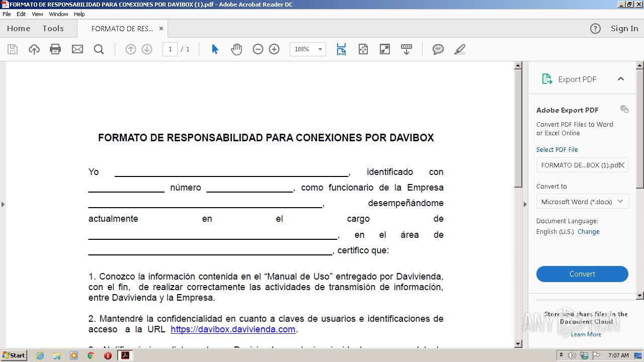Screen dimensions: 644x362
Task: Open the Windows Start button
Action: coord(14,355)
